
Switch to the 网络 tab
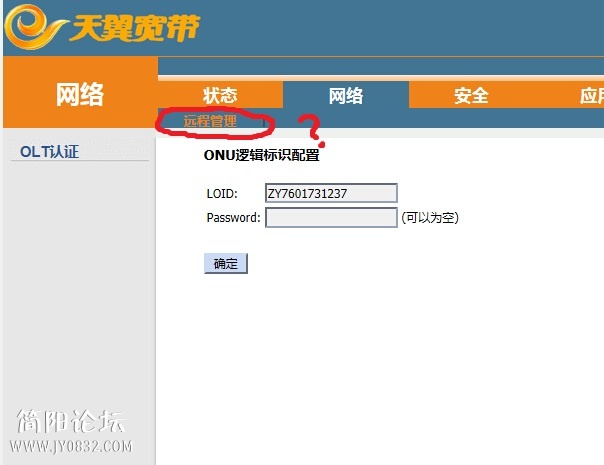pos(346,95)
